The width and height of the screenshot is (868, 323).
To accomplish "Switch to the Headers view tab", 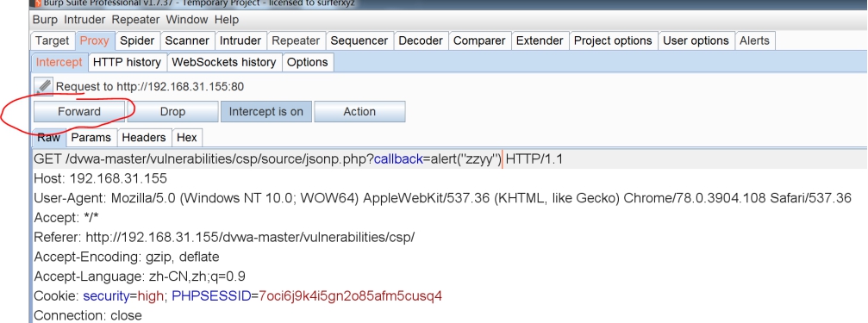I will click(x=144, y=138).
